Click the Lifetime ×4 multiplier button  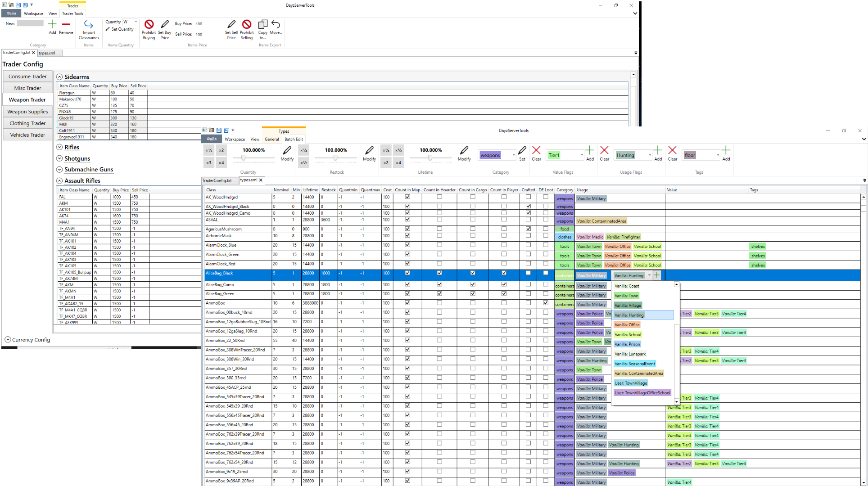coord(398,163)
